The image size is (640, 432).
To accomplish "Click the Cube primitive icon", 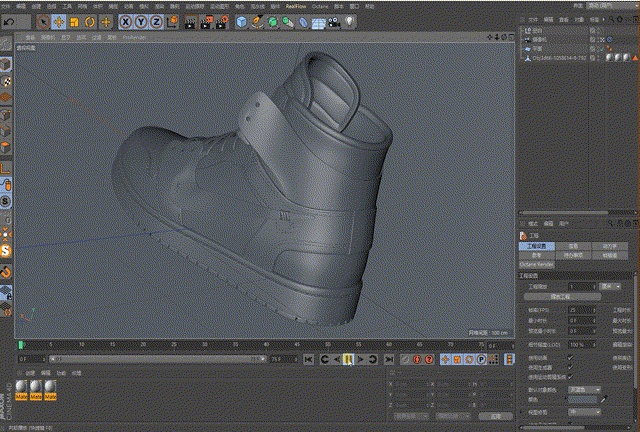I will click(x=242, y=22).
